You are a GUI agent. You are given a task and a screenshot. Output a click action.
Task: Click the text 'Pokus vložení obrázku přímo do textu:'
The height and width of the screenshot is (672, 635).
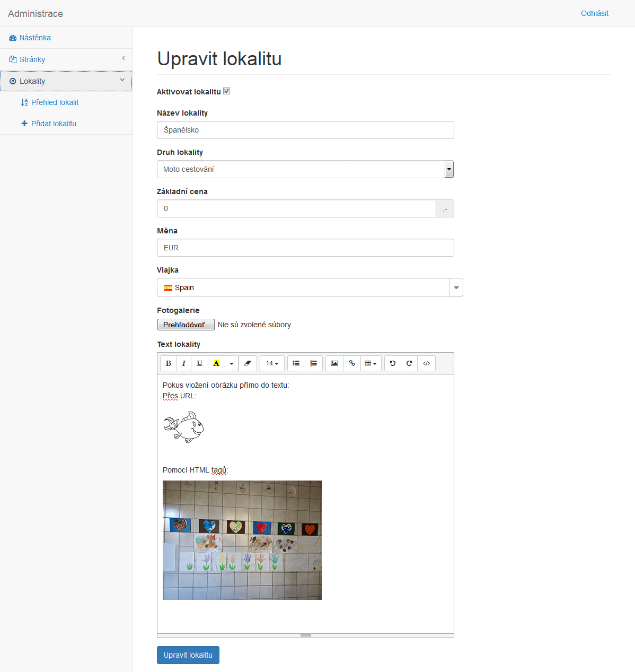pyautogui.click(x=226, y=385)
